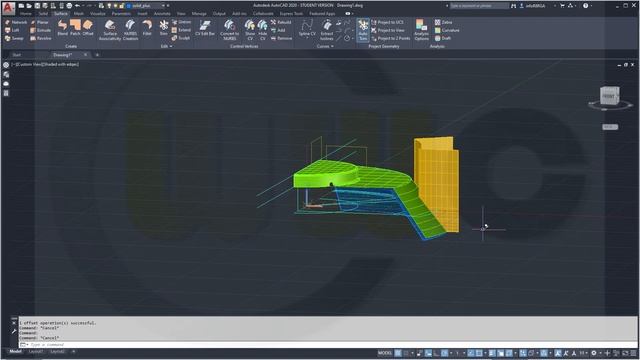This screenshot has height=360, width=640.
Task: Activate the Sculpt tool
Action: 181,38
